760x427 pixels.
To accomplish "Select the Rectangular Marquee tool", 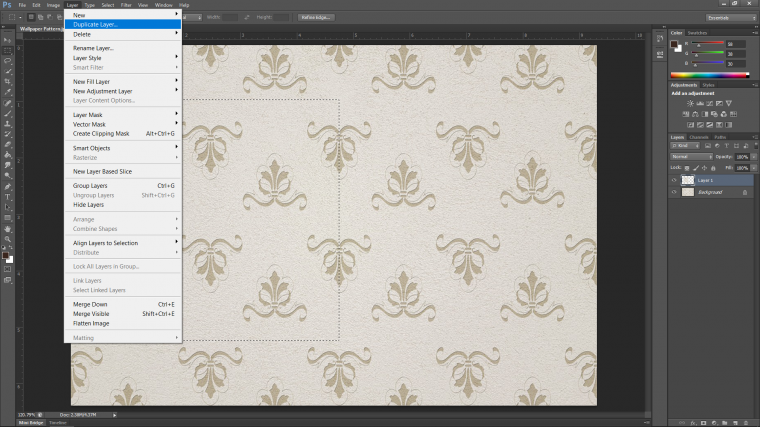I will point(7,50).
